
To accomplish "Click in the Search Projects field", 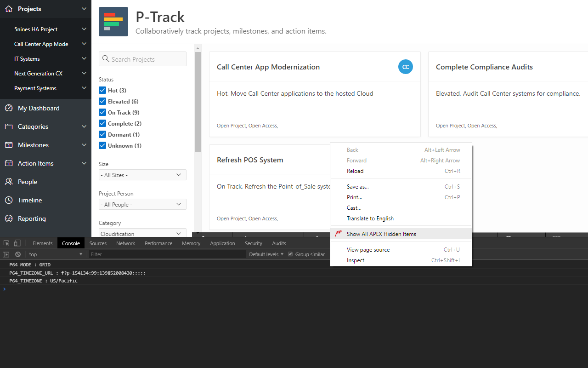I will 142,59.
